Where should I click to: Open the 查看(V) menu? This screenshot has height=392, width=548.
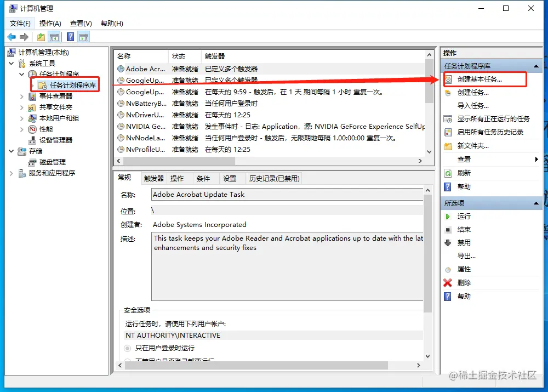point(81,24)
